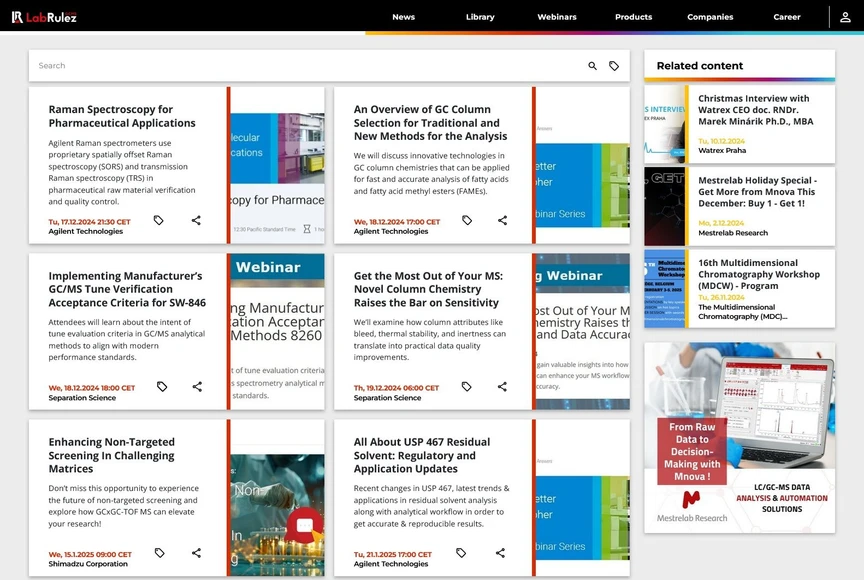
Task: Share the Raman Spectroscopy webinar
Action: point(196,220)
